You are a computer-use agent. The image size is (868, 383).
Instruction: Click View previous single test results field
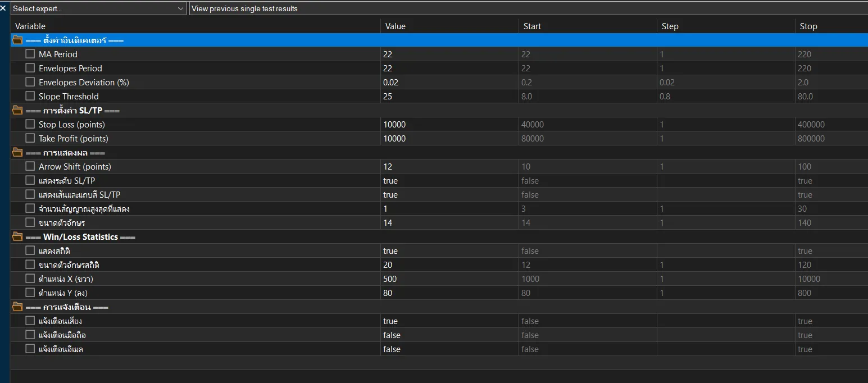click(x=528, y=8)
